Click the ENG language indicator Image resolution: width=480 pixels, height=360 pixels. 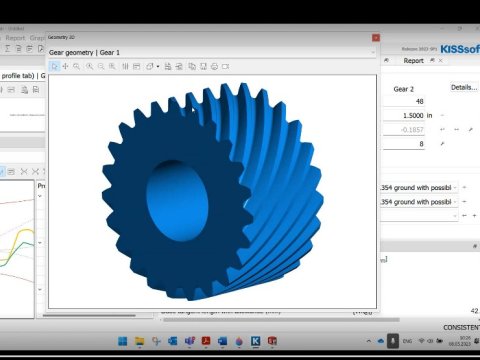tap(407, 341)
